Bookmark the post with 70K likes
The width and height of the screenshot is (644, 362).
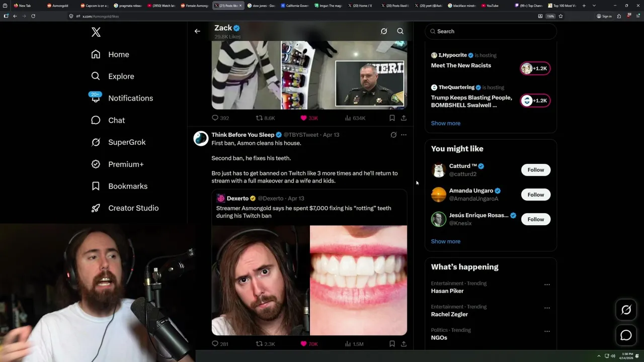[392, 344]
